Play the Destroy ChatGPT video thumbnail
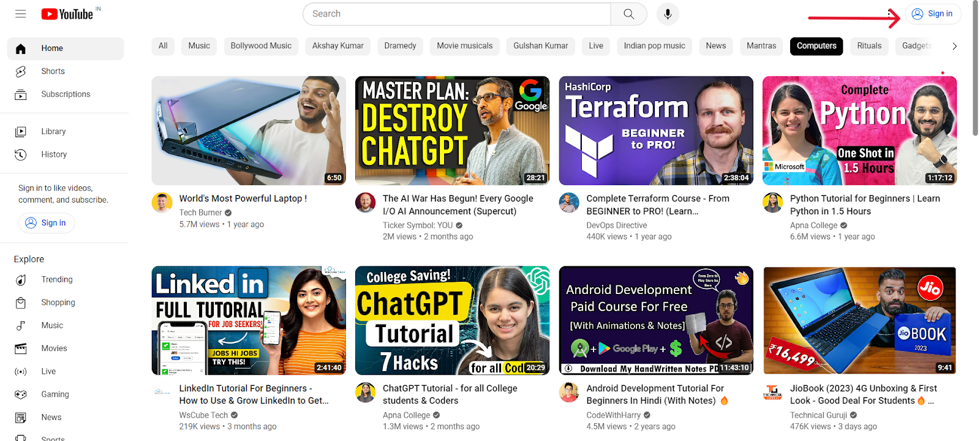 tap(452, 130)
